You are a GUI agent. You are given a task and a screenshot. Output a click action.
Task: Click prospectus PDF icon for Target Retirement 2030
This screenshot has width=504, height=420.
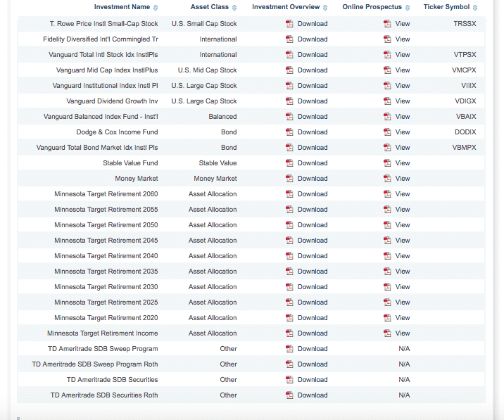click(x=387, y=286)
